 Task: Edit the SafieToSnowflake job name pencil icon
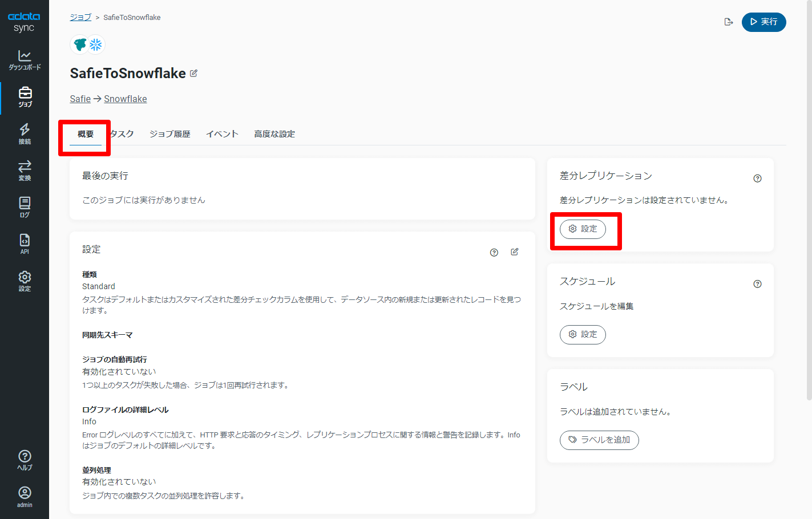(193, 73)
